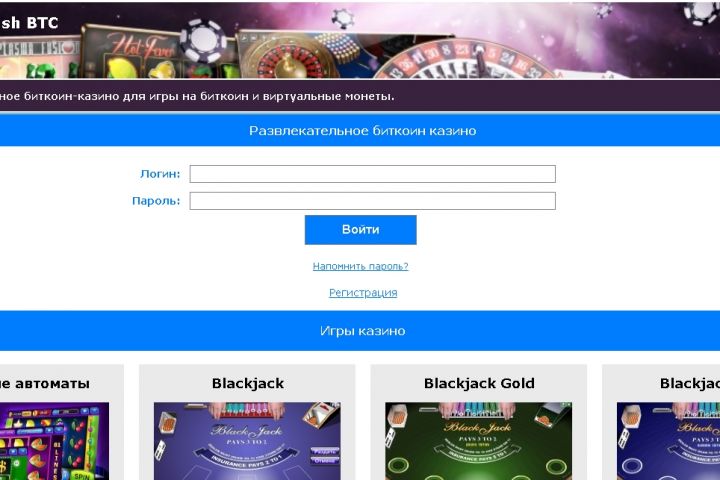Open the partially visible rightmost Blackjack thumbnail

click(668, 441)
